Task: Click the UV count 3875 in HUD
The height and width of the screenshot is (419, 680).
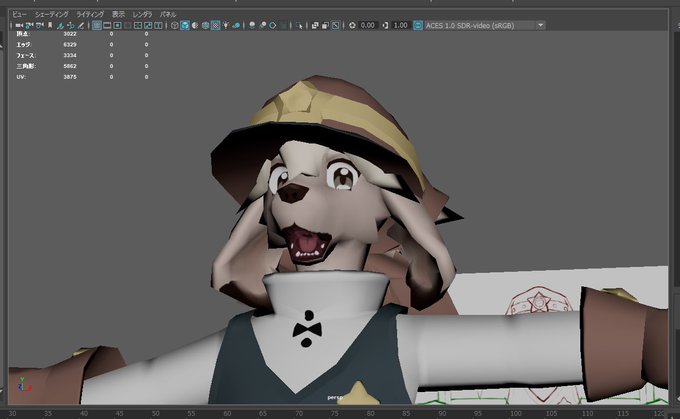Action: (x=70, y=77)
